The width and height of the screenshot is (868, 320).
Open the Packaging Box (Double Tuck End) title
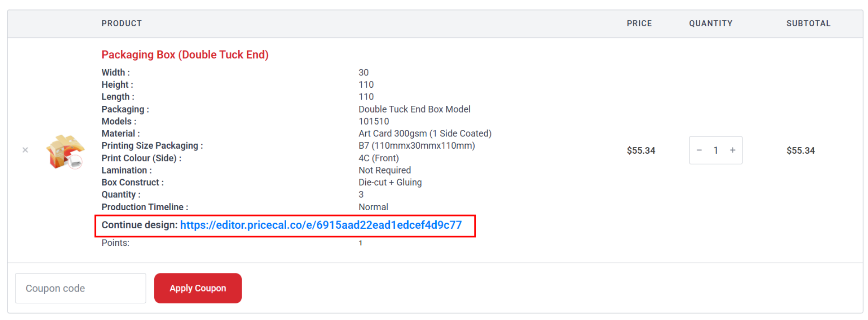[x=185, y=55]
